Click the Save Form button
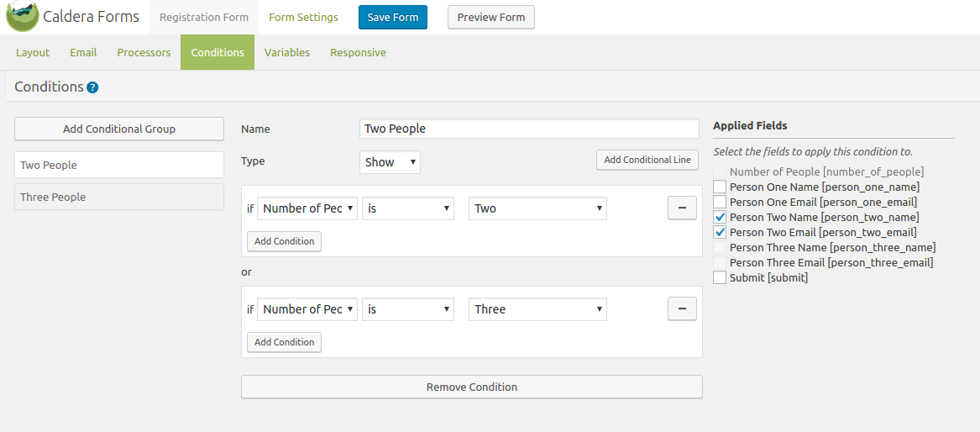Image resolution: width=980 pixels, height=432 pixels. [393, 17]
